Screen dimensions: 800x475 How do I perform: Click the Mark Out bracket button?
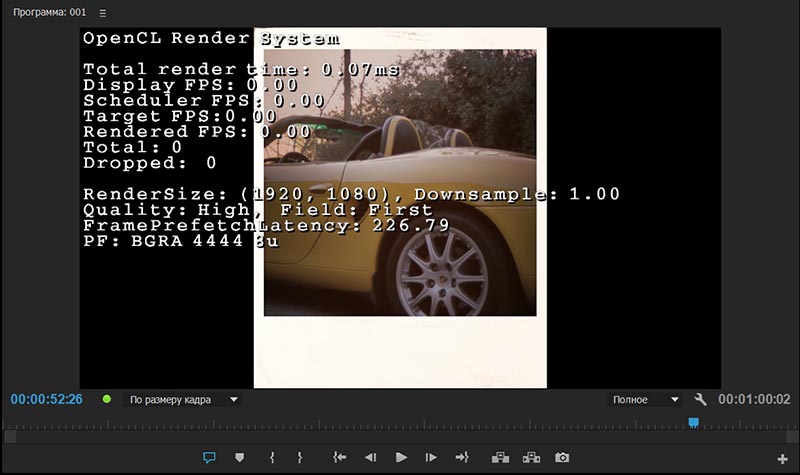(x=299, y=458)
